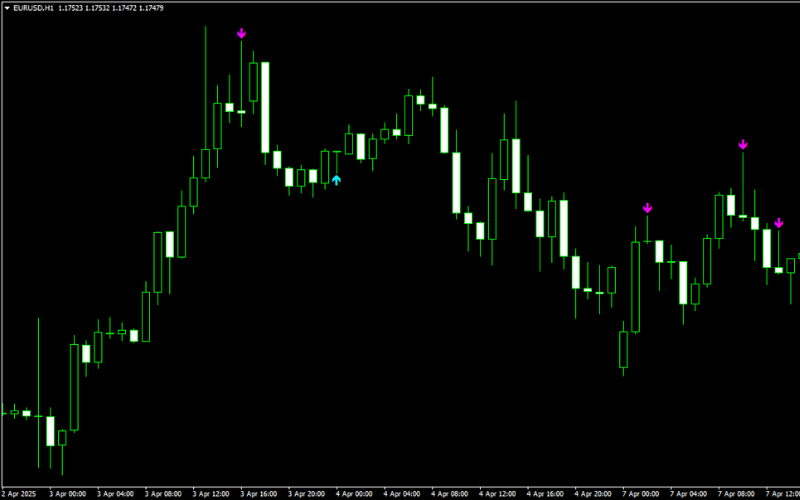This screenshot has width=800, height=500.
Task: Click the 1.17532 high price value
Action: pos(97,8)
